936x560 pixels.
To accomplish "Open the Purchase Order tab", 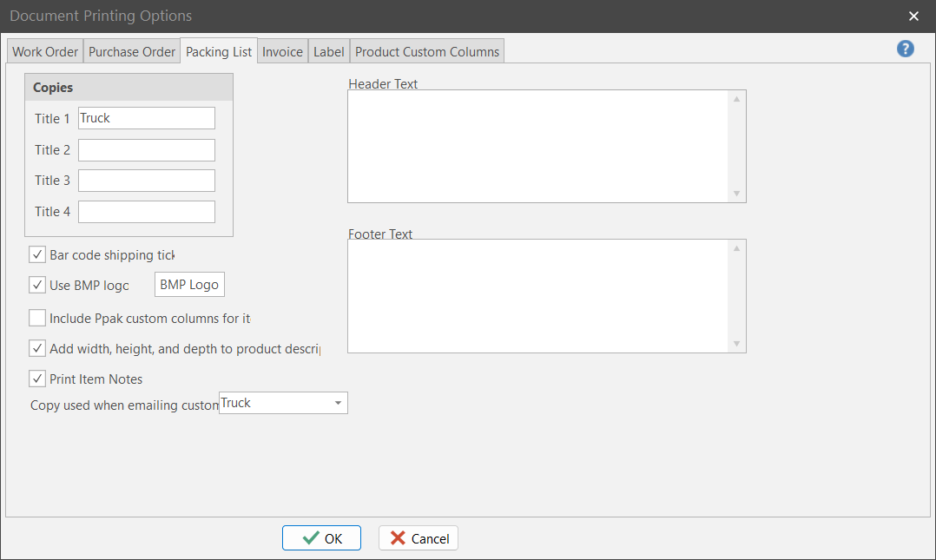I will pyautogui.click(x=132, y=51).
